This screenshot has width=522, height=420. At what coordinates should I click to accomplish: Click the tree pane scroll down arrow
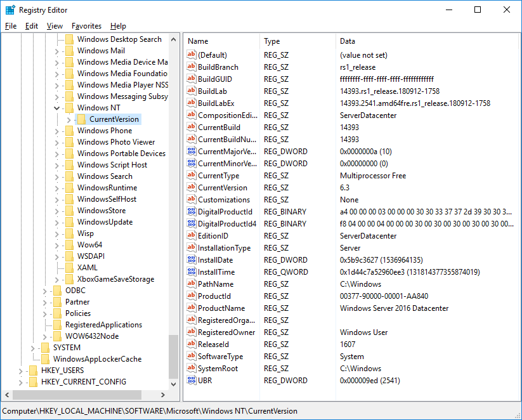click(x=173, y=384)
